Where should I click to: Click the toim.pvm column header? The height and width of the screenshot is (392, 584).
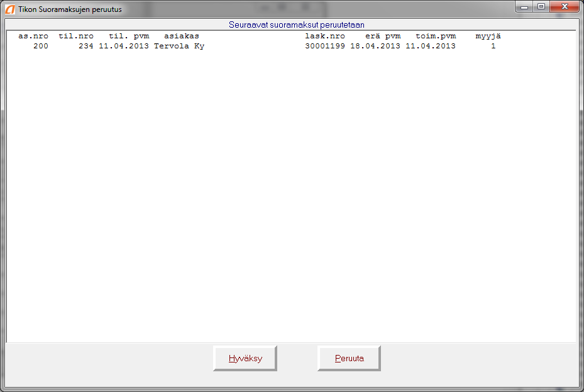436,36
